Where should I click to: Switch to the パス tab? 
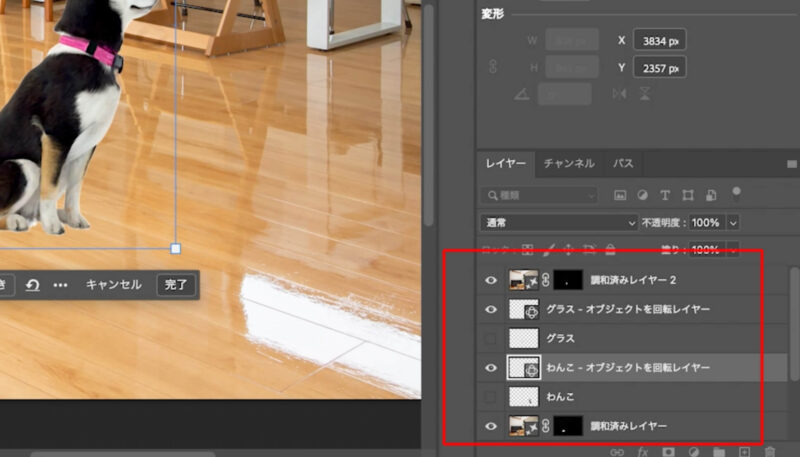click(623, 163)
